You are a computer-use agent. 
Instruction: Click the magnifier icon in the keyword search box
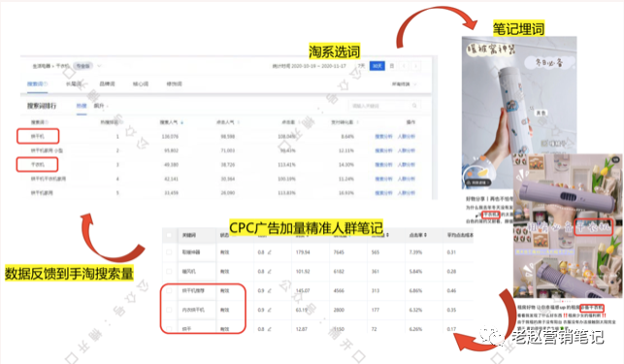click(x=414, y=106)
